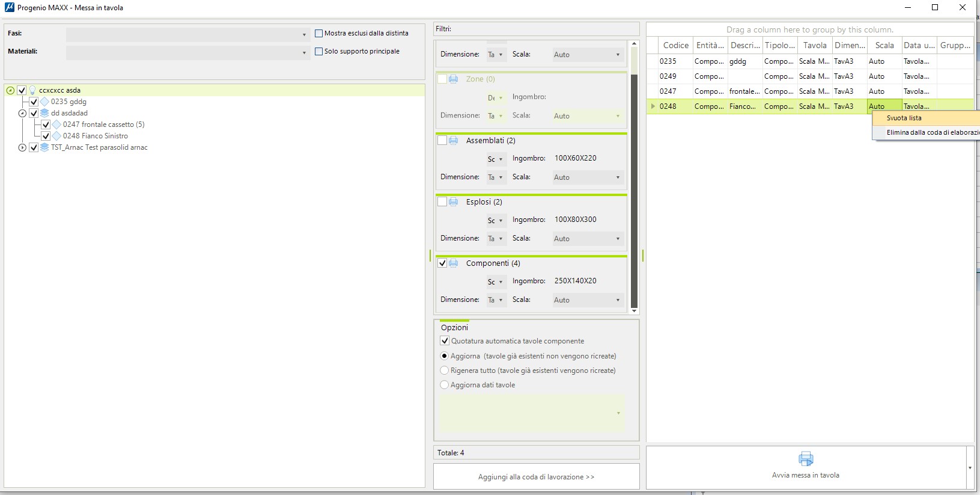This screenshot has height=495, width=980.
Task: Uncheck TST_Arnac Test parasolid checkbox
Action: [x=34, y=147]
